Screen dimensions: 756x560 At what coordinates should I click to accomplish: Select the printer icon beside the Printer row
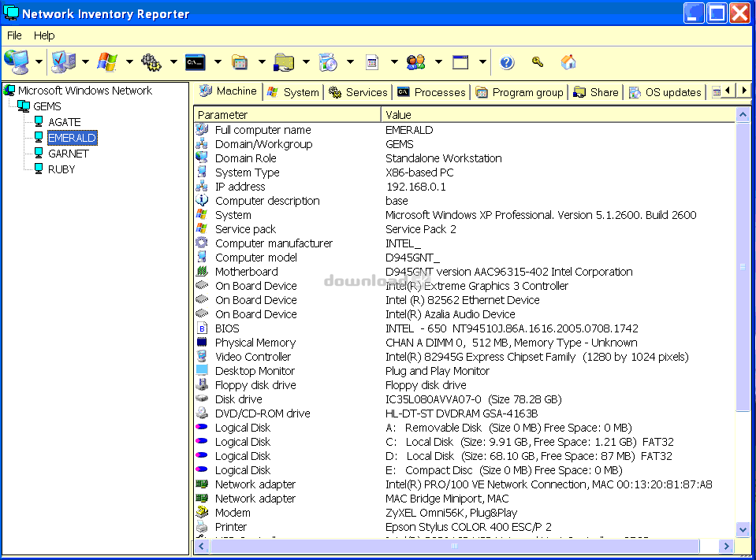(202, 527)
